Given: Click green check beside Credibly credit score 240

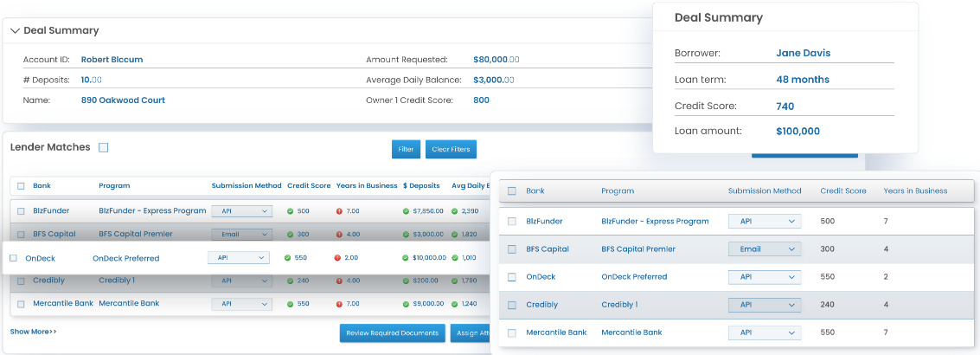Looking at the screenshot, I should (x=290, y=281).
